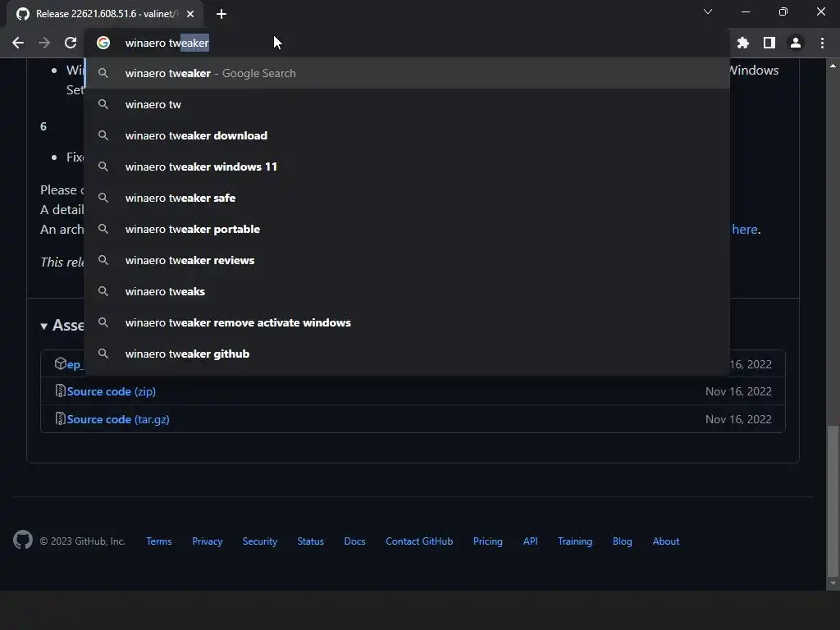840x630 pixels.
Task: Click the file icon next to Source code (tar.gz)
Action: pos(60,419)
